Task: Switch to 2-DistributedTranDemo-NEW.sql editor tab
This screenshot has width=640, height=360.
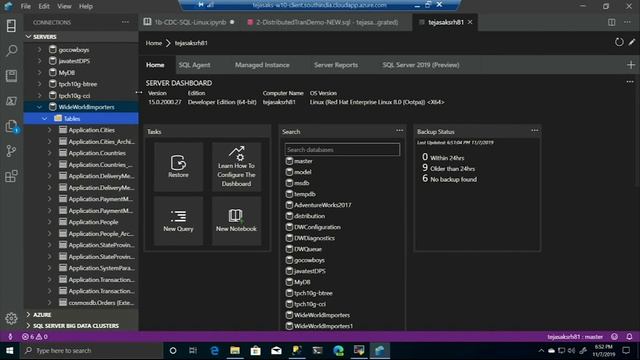Action: (327, 22)
